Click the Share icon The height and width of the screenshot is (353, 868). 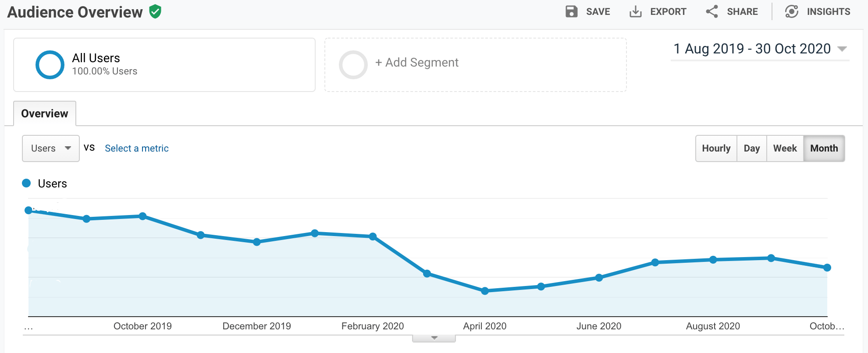click(712, 11)
